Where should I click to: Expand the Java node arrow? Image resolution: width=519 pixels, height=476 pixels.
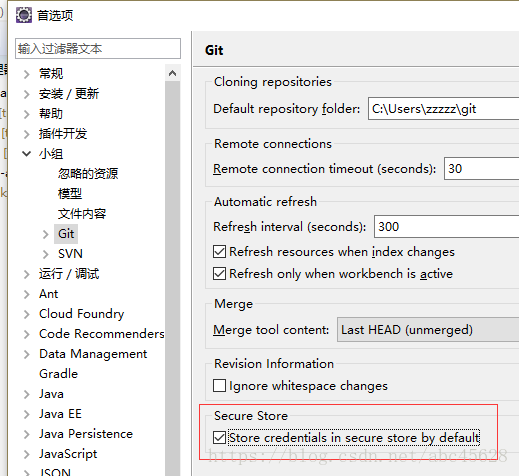click(27, 394)
